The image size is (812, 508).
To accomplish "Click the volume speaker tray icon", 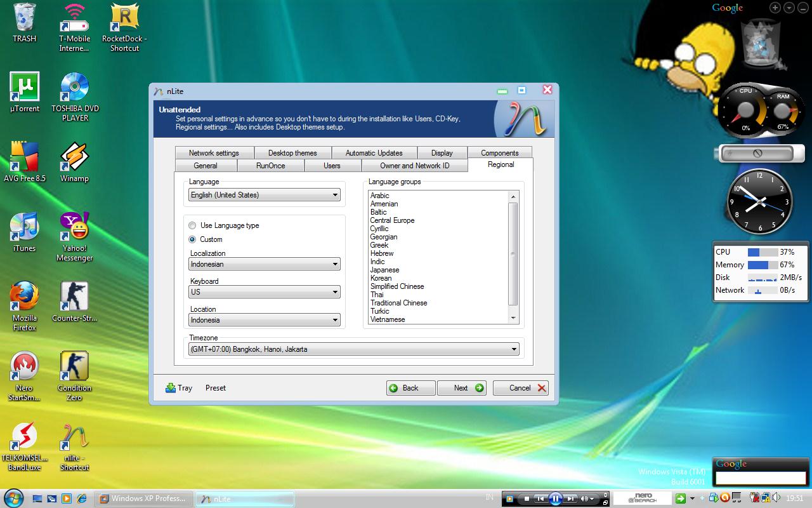I will point(776,498).
